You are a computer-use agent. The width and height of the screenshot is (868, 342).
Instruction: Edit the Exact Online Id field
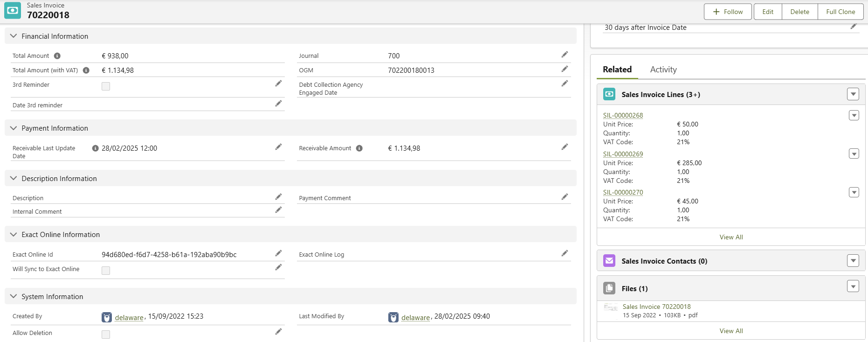click(278, 253)
